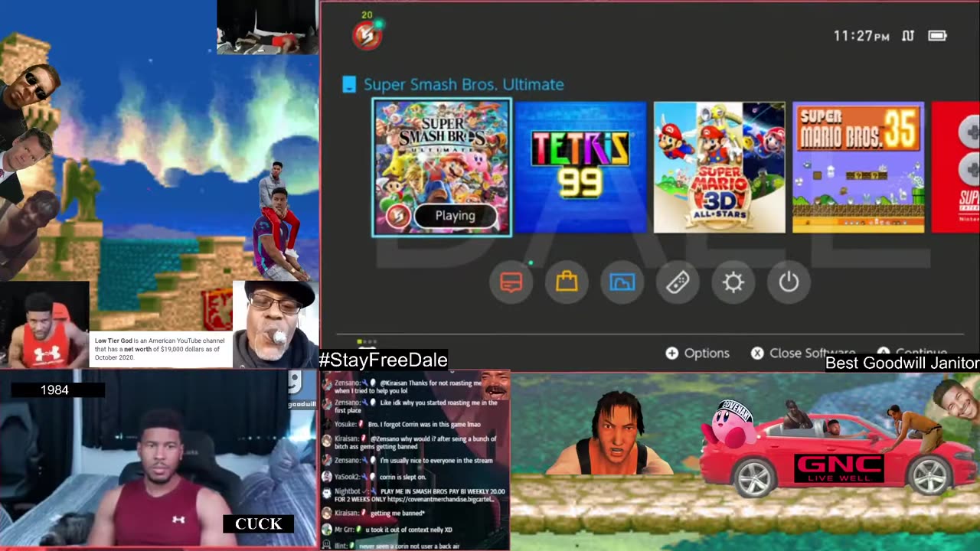
Task: Select the Super Mario Bros. 35 tile
Action: [x=858, y=168]
